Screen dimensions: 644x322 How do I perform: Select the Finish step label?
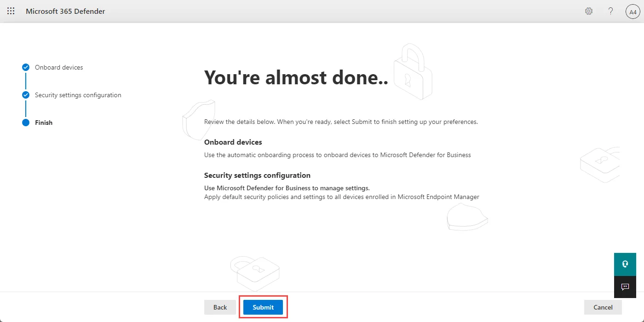44,123
